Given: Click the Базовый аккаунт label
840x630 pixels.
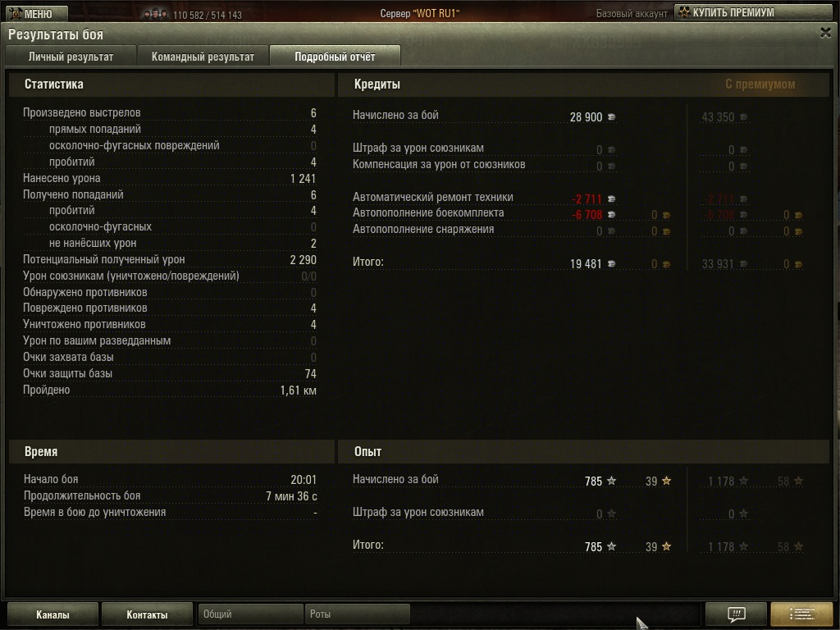Looking at the screenshot, I should coord(632,14).
